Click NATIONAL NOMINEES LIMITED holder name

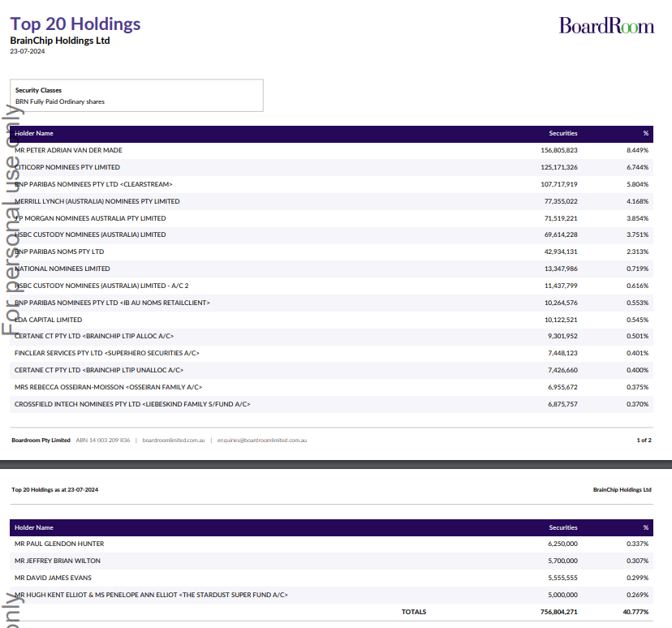tap(62, 269)
